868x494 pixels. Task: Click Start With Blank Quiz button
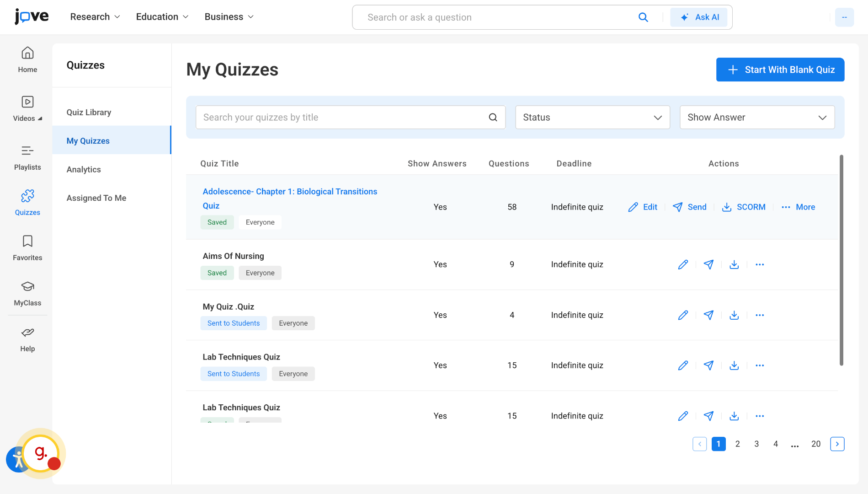780,70
